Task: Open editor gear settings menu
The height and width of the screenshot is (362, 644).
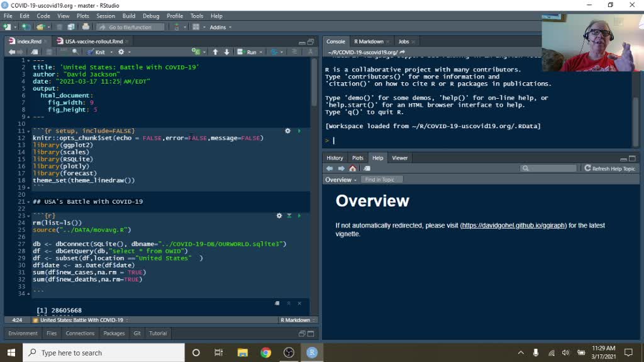Action: tap(121, 52)
